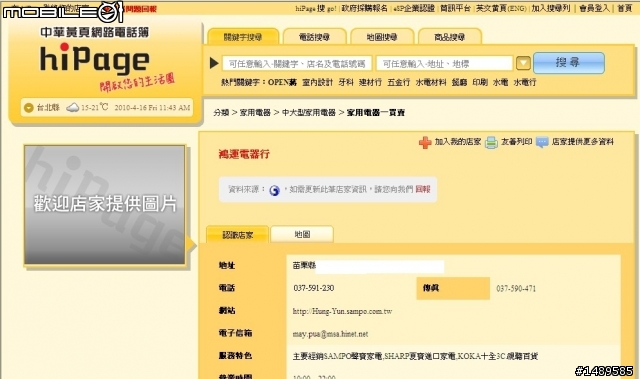Screen dimensions: 640x379
Task: Click breadcrumb 分類
Action: coord(221,113)
